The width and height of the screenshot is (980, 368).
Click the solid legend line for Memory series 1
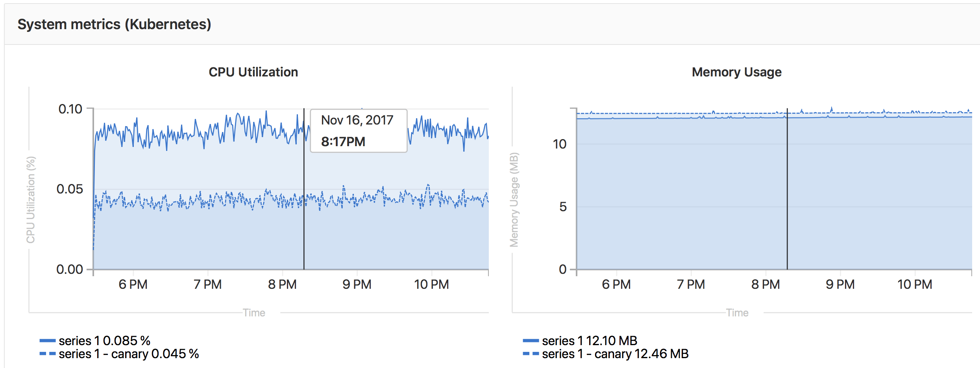click(531, 340)
